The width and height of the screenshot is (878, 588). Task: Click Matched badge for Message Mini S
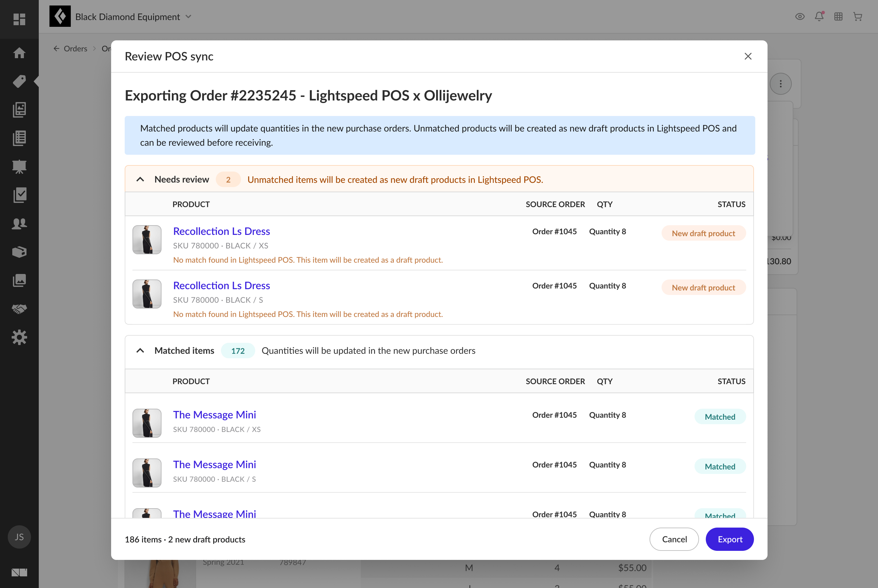click(720, 466)
